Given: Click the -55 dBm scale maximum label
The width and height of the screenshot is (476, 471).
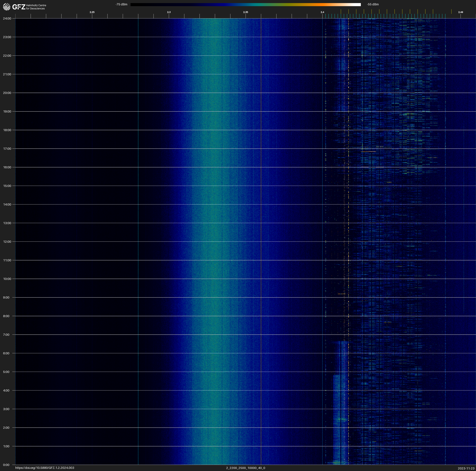Looking at the screenshot, I should [x=373, y=4].
